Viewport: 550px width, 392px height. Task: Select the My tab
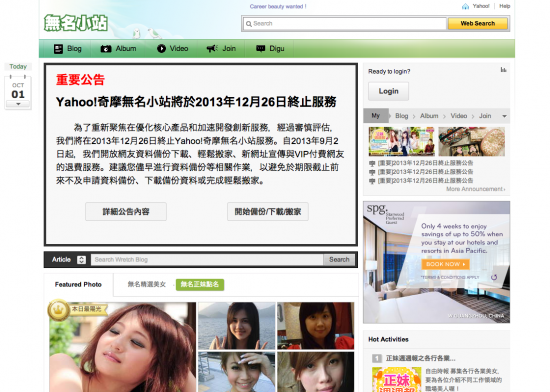[376, 116]
